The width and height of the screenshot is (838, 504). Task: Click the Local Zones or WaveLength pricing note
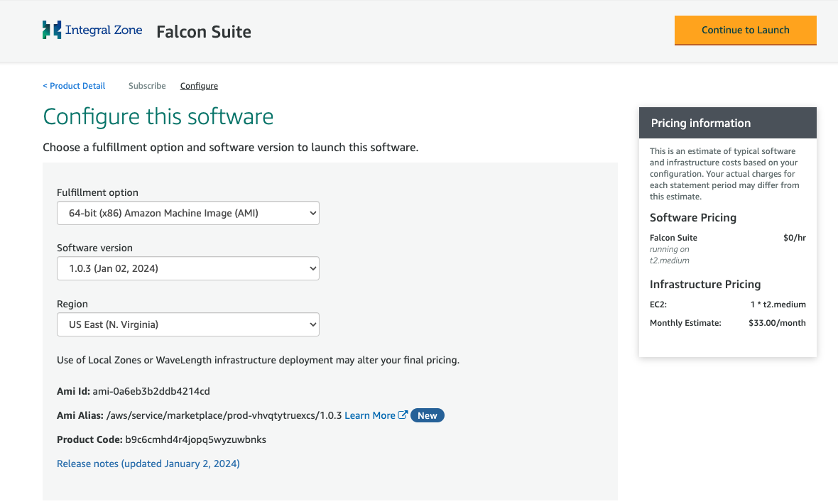click(x=258, y=360)
